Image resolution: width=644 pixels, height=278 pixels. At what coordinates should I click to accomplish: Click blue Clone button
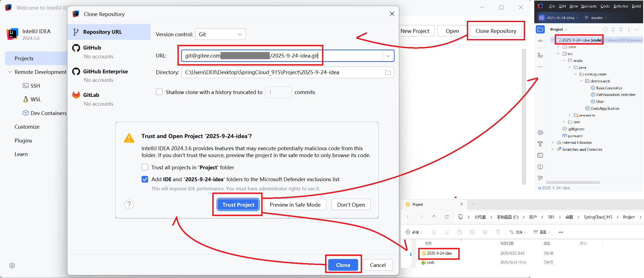[343, 265]
